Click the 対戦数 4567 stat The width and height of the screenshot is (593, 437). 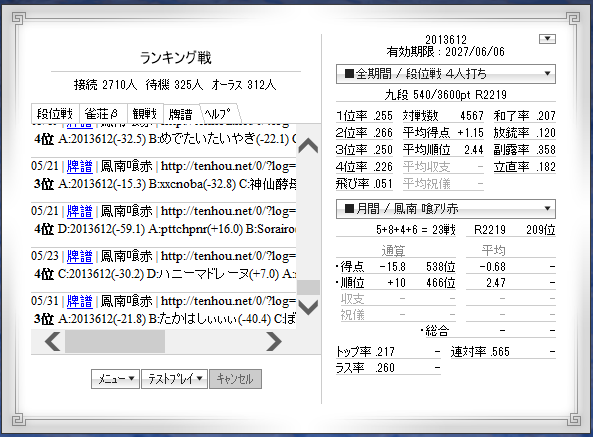(x=443, y=116)
